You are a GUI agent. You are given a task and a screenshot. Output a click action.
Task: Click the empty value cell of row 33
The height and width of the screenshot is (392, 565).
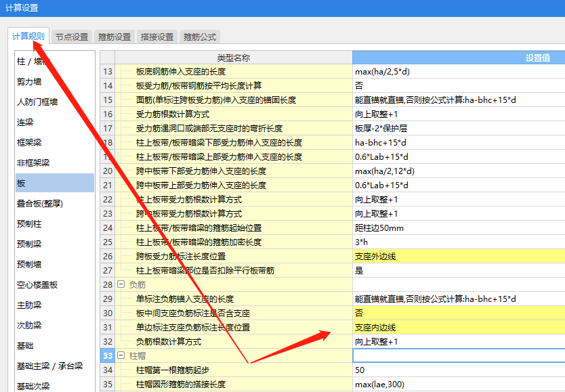[459, 355]
